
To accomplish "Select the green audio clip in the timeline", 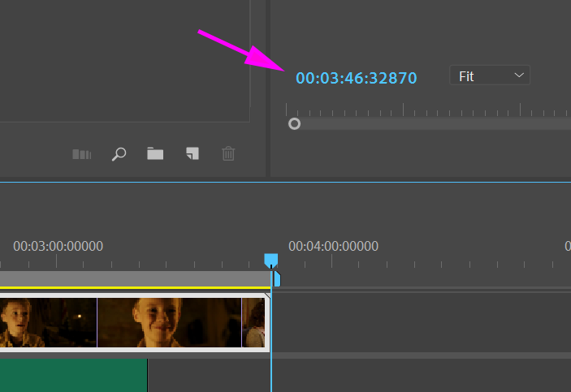I will pyautogui.click(x=74, y=375).
